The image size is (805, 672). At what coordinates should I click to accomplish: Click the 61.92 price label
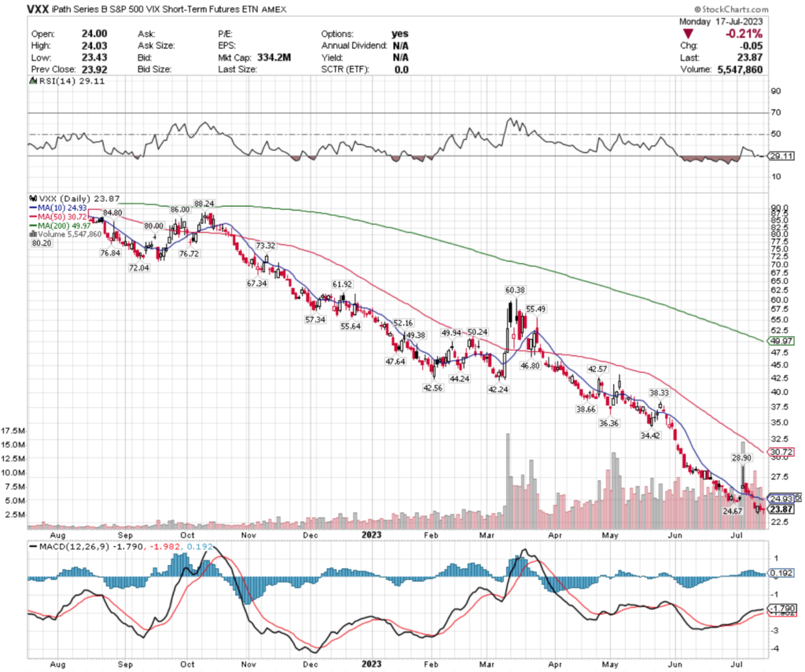342,285
